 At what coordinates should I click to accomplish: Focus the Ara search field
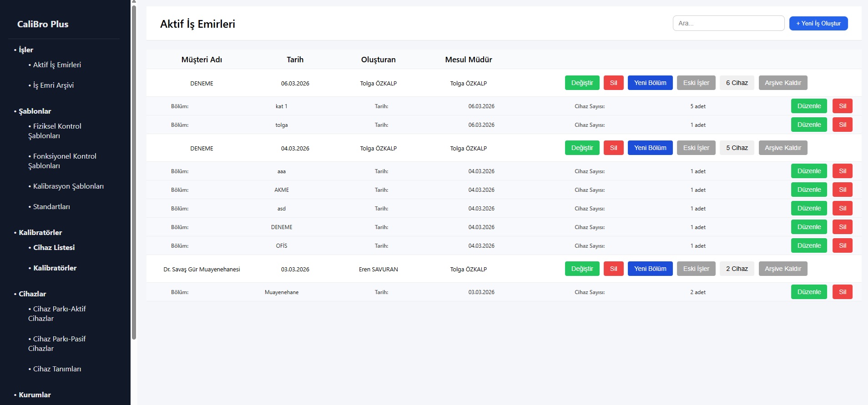coord(728,24)
